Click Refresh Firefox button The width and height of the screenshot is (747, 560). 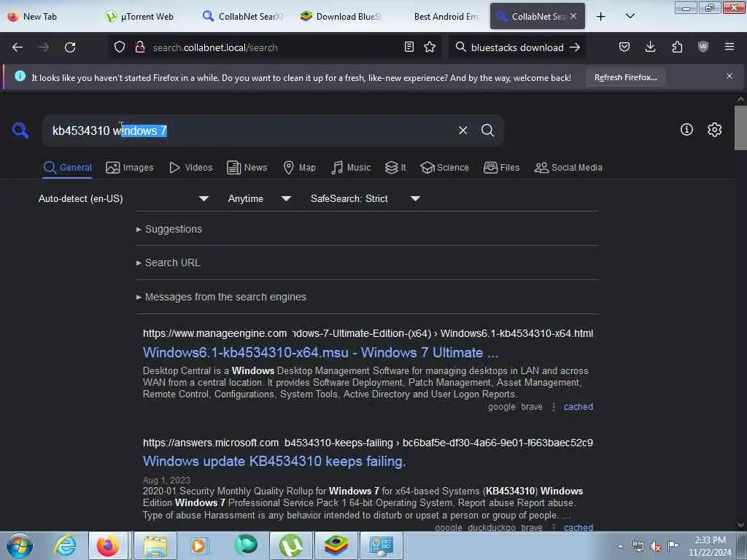625,77
